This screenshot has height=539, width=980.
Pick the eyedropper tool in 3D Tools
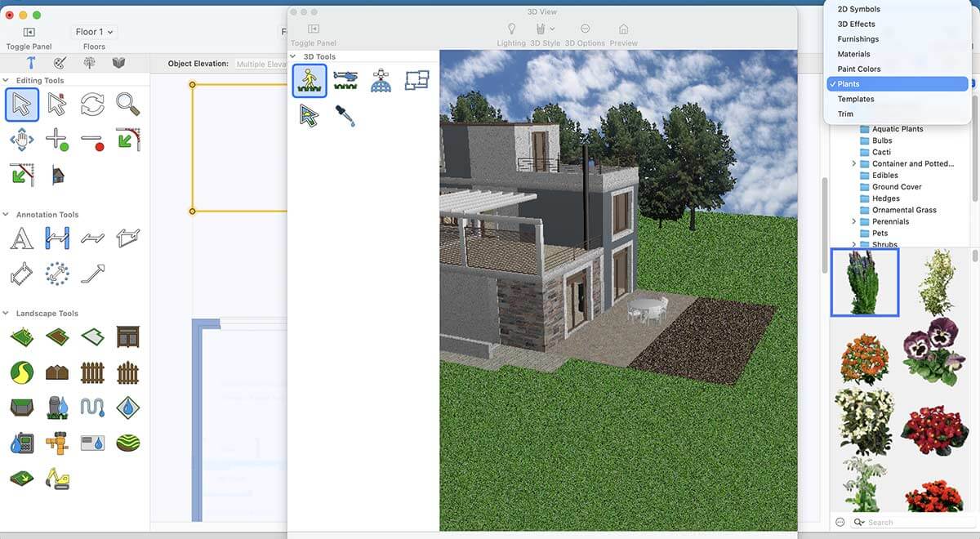pyautogui.click(x=345, y=115)
